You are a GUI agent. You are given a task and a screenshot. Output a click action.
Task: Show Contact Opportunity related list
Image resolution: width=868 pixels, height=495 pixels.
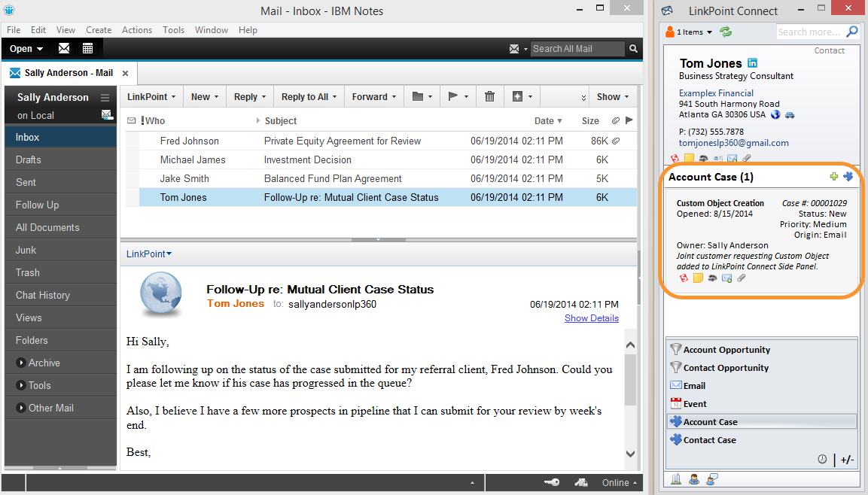762,368
